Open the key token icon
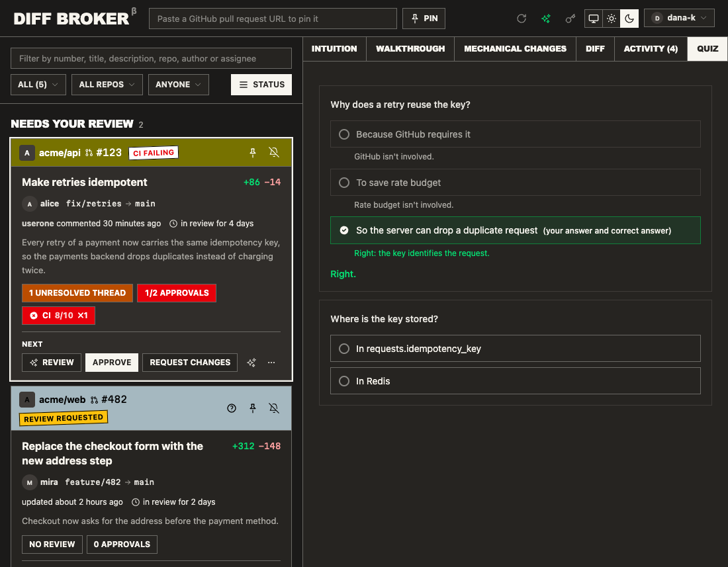 (570, 19)
